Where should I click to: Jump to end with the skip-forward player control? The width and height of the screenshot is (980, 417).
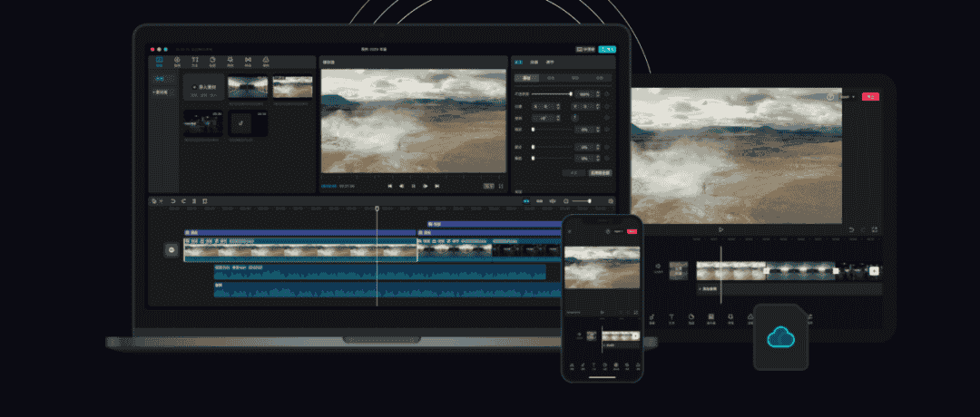tap(436, 186)
